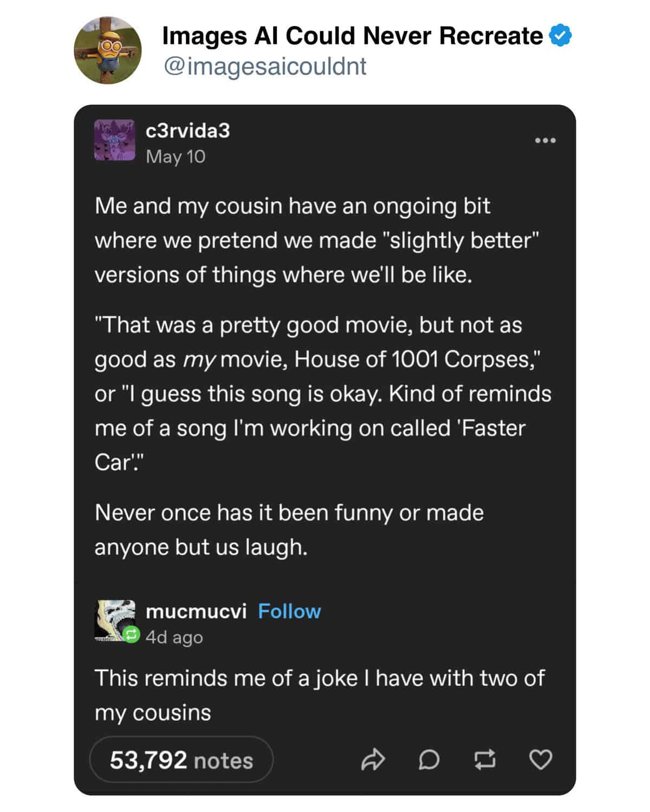
Task: Click the 4d ago timestamp
Action: 174,637
